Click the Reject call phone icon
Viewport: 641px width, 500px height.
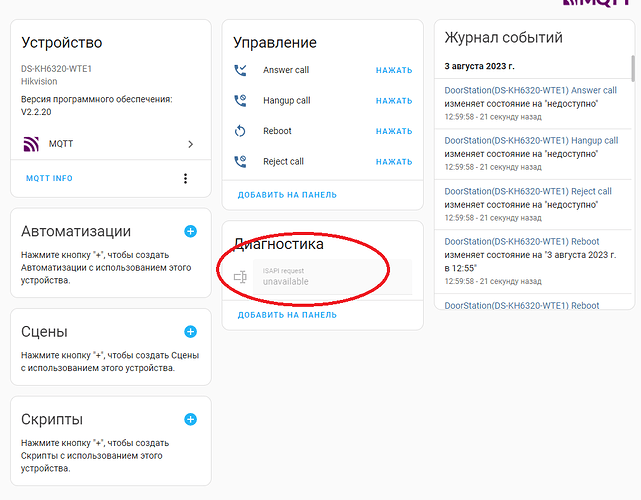point(240,161)
